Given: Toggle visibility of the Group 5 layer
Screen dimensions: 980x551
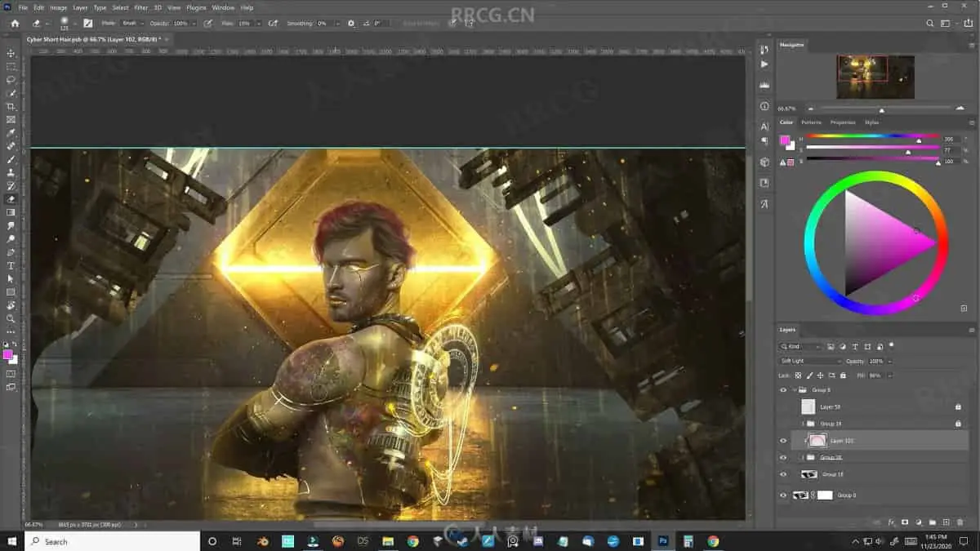Looking at the screenshot, I should [x=782, y=390].
